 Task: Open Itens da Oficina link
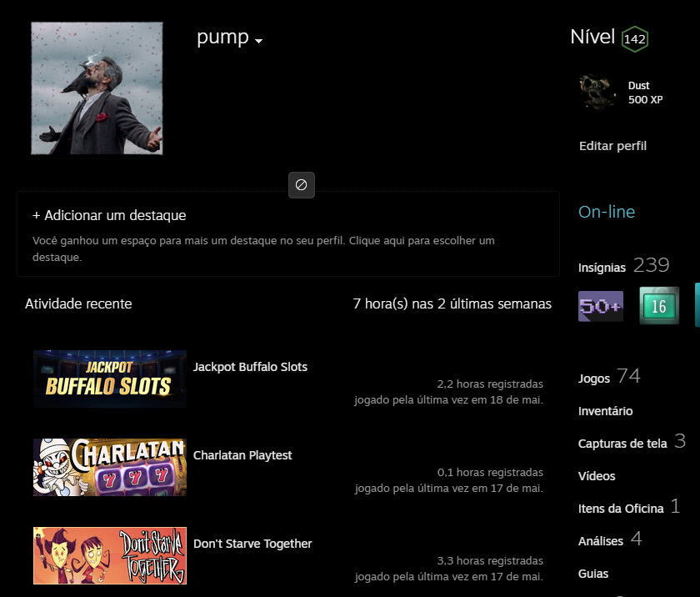click(x=621, y=509)
